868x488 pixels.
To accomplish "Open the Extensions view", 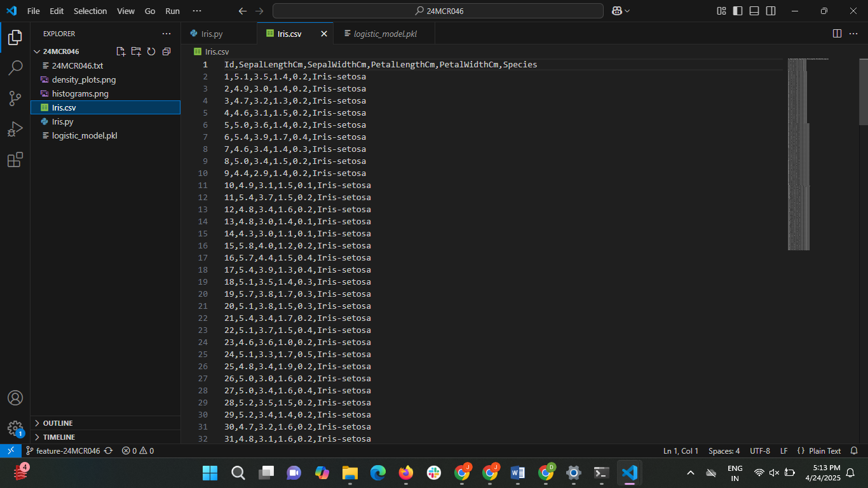I will [15, 159].
